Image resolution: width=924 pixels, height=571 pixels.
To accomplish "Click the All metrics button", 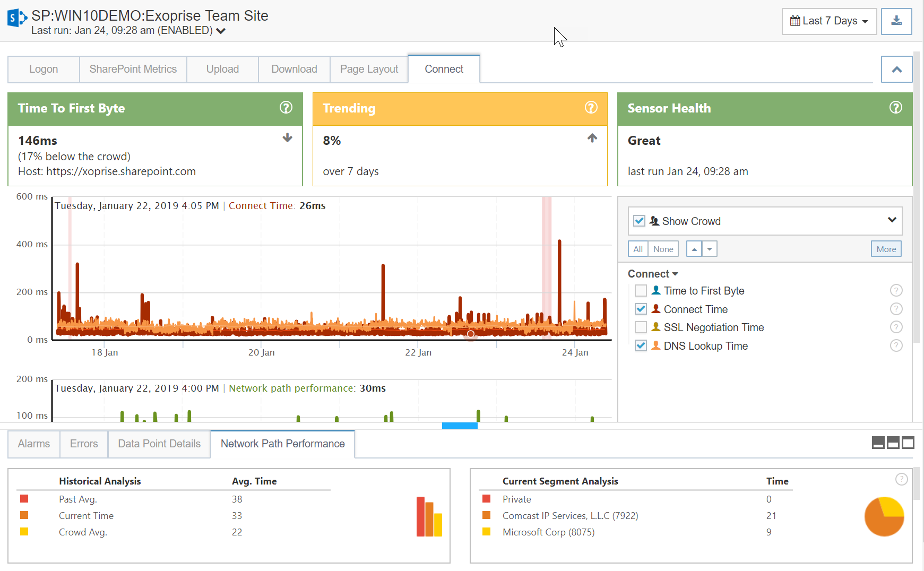I will pyautogui.click(x=638, y=249).
